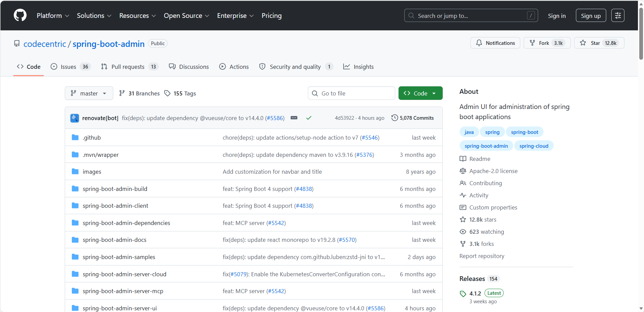Open 'Add customization for navbar and title' commit

pyautogui.click(x=272, y=172)
